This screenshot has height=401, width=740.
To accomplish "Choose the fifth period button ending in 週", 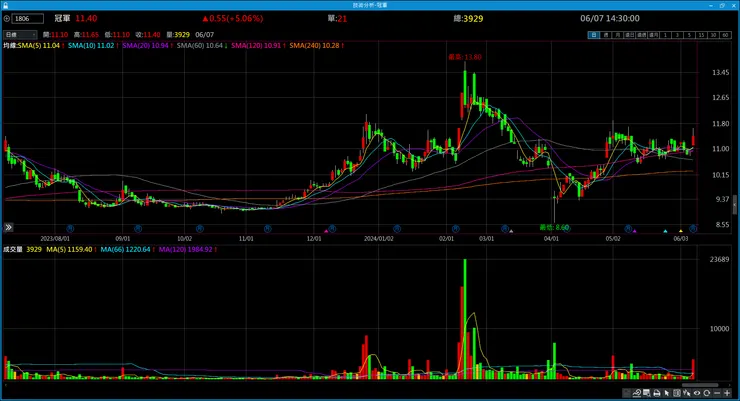I will tap(642, 35).
